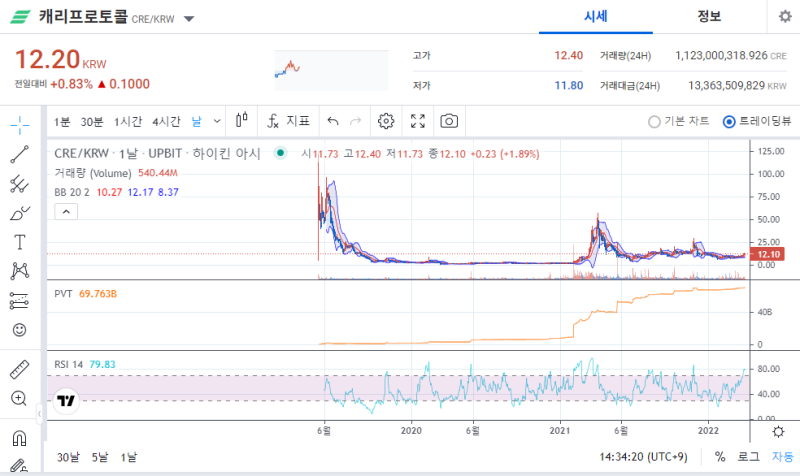Click the RSI 14 indicator label
The image size is (800, 476).
click(68, 364)
